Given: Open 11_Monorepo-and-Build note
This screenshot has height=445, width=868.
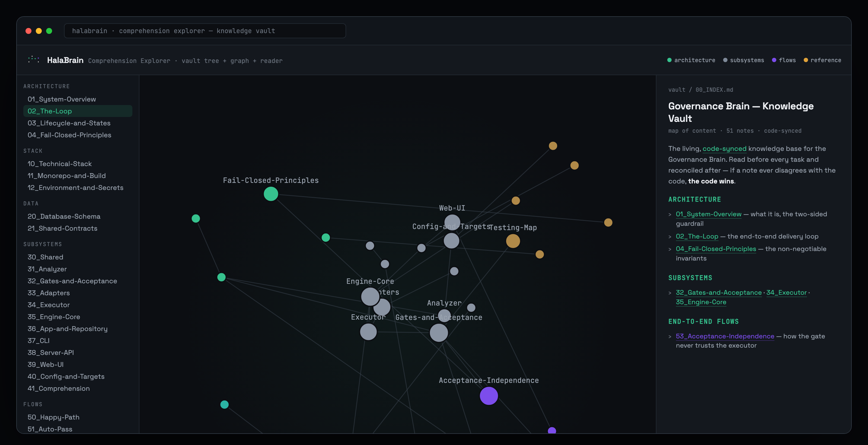Looking at the screenshot, I should 78,176.
